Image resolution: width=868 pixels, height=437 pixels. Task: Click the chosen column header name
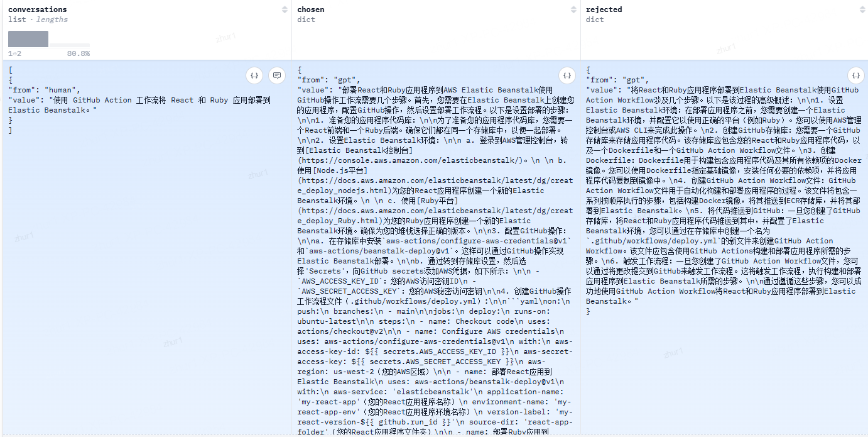click(311, 9)
